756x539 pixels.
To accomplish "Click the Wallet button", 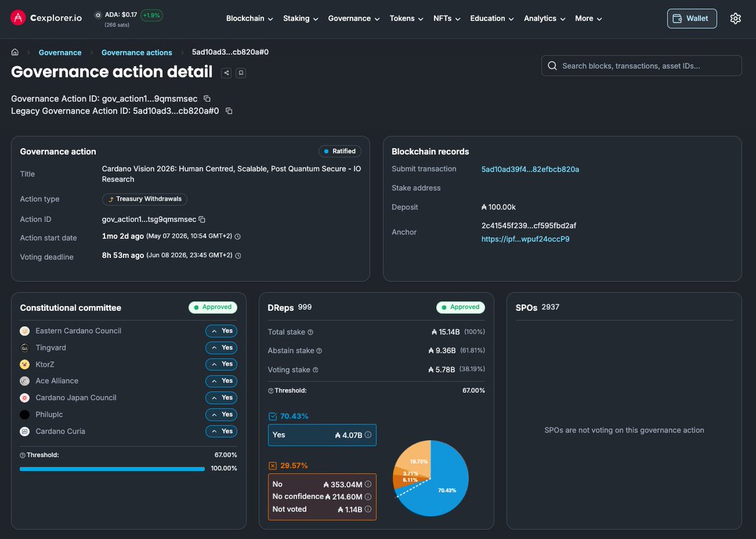I will click(x=692, y=18).
